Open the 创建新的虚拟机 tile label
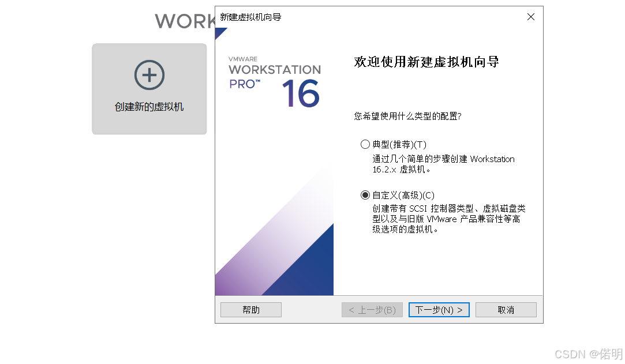Viewport: 625px width, 364px height. (149, 107)
